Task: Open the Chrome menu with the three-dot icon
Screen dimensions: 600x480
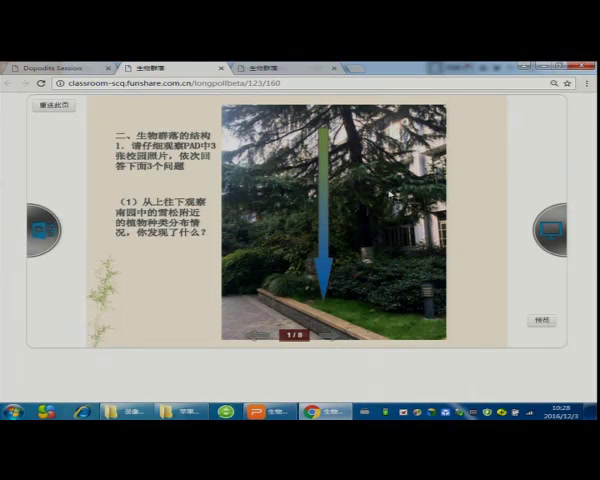Action: point(585,83)
